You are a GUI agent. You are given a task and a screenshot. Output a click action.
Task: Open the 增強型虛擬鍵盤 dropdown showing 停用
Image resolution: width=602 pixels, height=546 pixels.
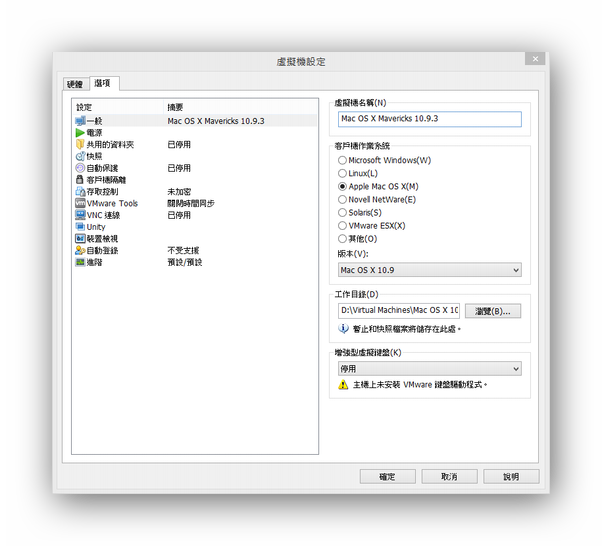pos(430,369)
